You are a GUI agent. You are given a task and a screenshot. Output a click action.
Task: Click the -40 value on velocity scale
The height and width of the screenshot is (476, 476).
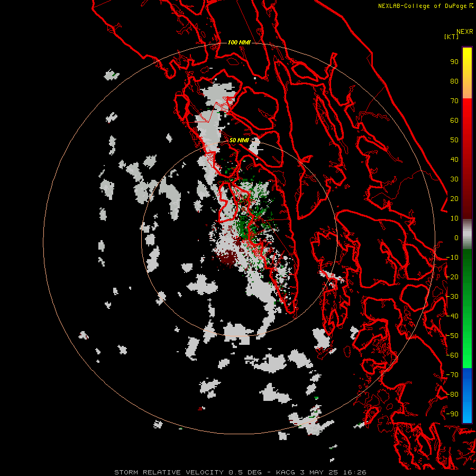click(x=452, y=316)
